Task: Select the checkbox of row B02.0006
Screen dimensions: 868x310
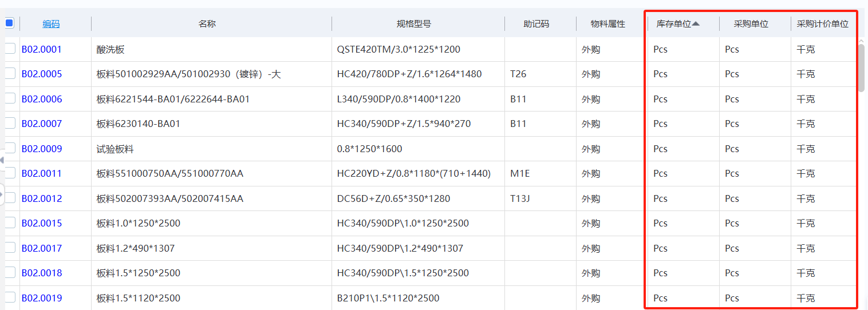Action: tap(10, 98)
